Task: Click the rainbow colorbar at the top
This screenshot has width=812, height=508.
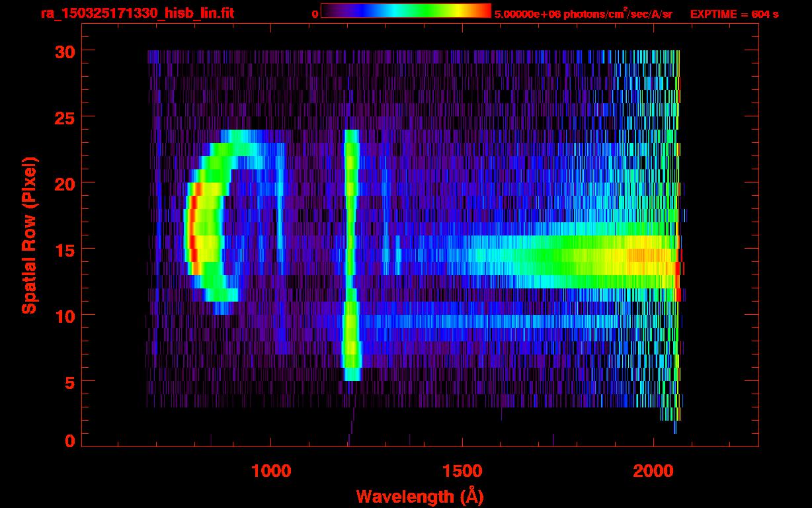Action: (x=405, y=11)
